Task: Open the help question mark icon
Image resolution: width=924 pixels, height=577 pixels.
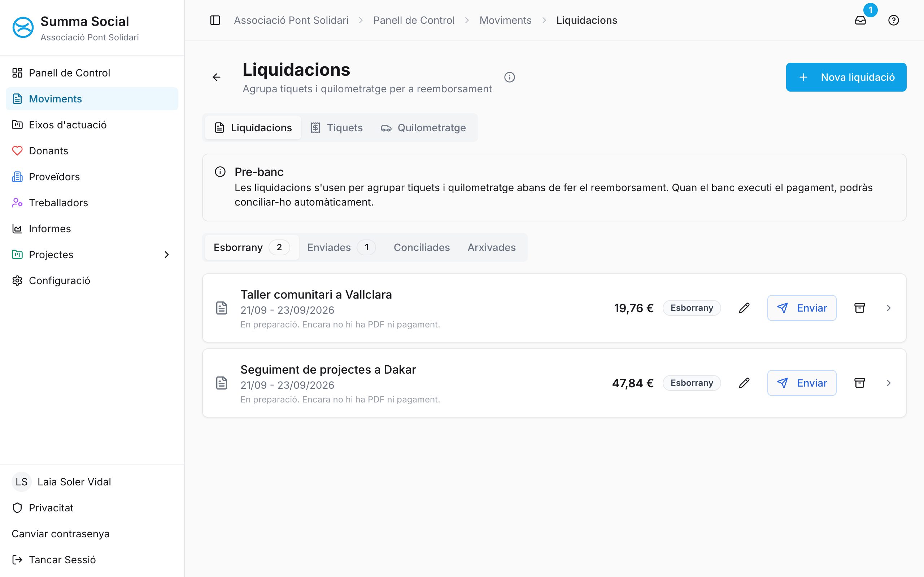Action: [x=893, y=20]
